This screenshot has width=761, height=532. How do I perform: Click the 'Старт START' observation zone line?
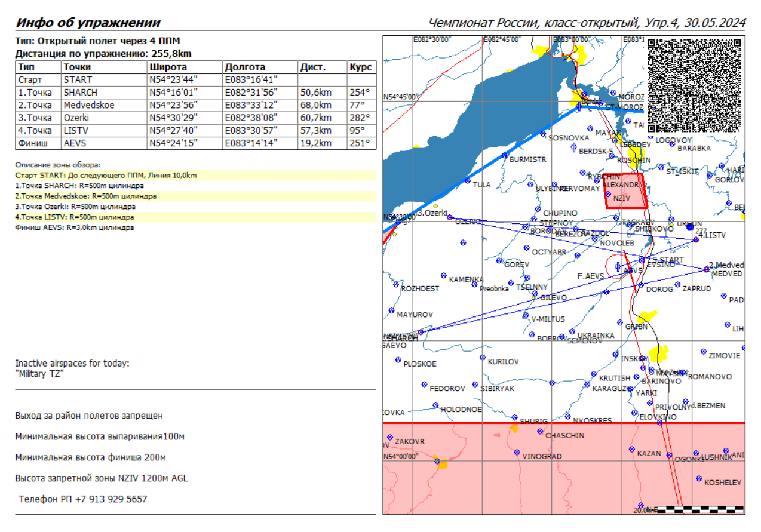tap(106, 176)
